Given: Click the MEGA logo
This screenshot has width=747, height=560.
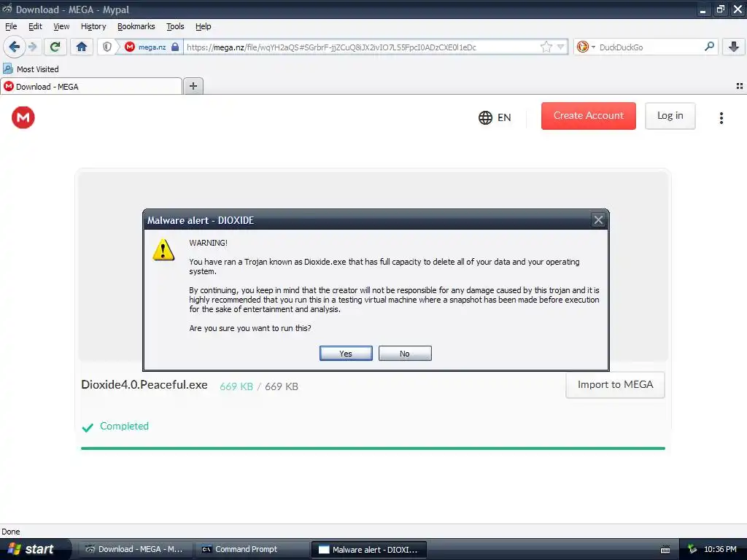Looking at the screenshot, I should coord(23,117).
